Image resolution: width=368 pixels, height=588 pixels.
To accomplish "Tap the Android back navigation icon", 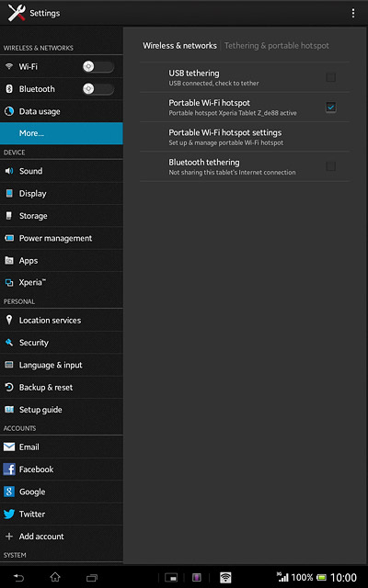I will coord(18,577).
